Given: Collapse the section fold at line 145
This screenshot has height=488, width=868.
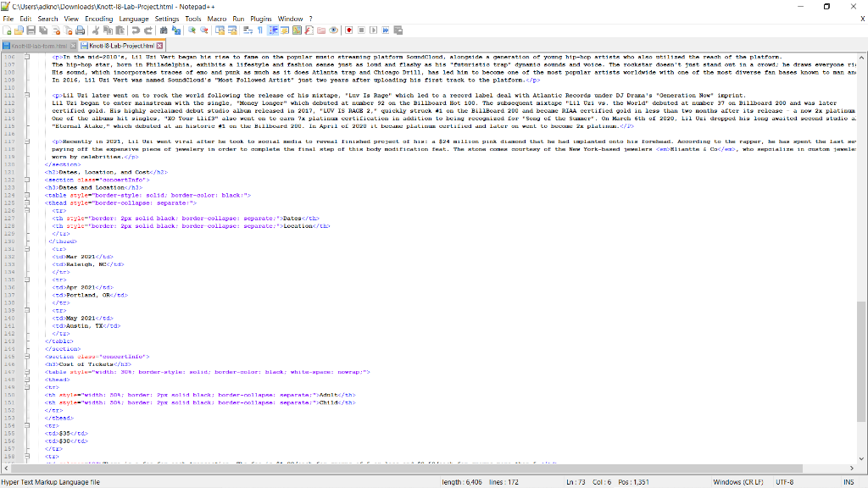Looking at the screenshot, I should (26, 357).
